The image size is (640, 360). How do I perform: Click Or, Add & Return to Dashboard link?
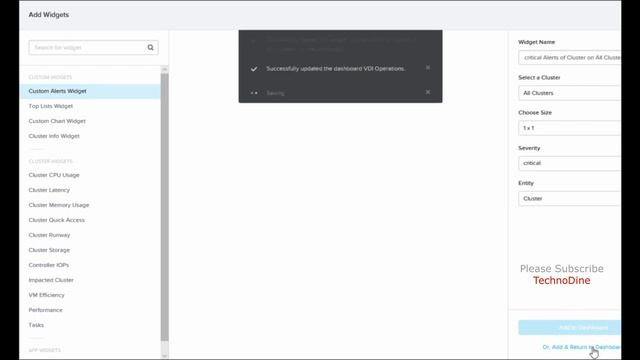[x=581, y=347]
